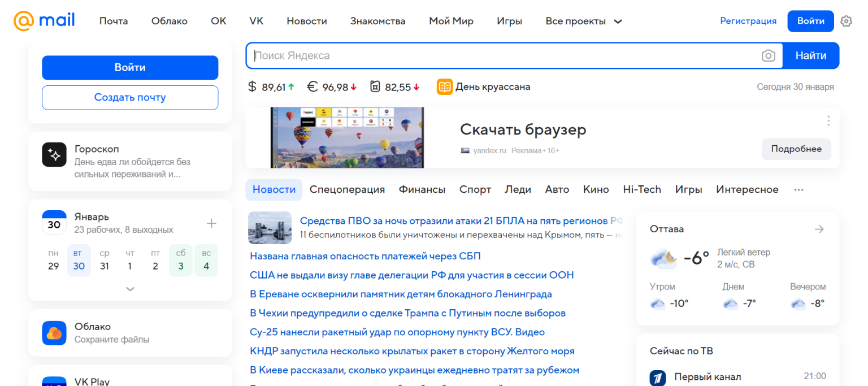Open the three-dots menu of the news tabs
Screen dimensions: 868x386
798,190
